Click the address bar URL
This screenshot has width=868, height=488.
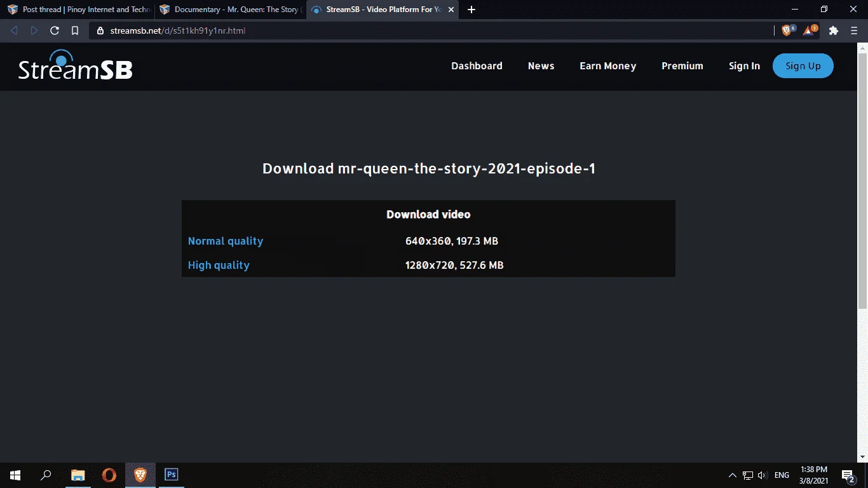(177, 30)
